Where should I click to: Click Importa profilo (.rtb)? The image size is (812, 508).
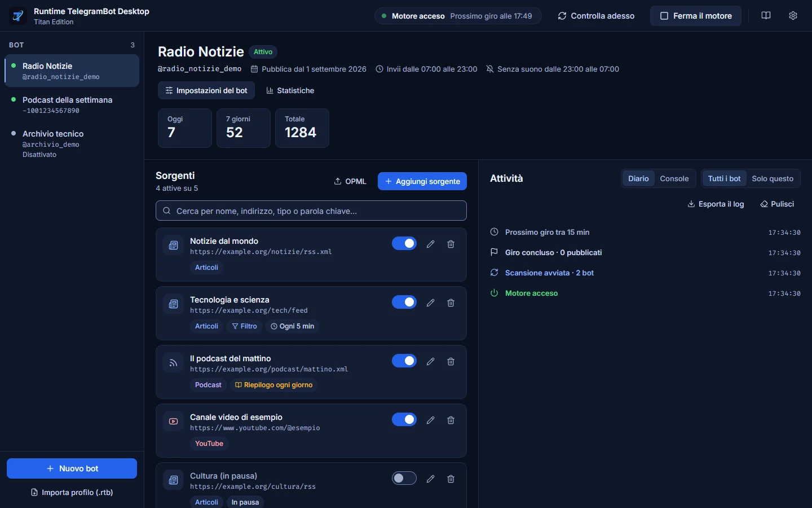pyautogui.click(x=72, y=492)
